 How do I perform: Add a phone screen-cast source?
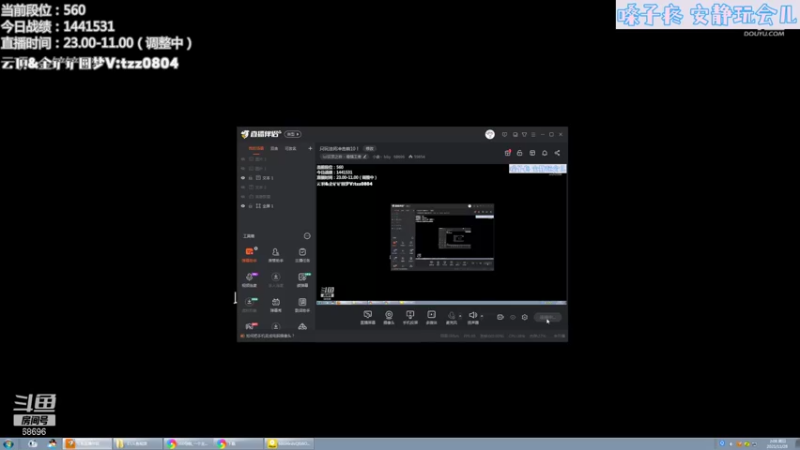pyautogui.click(x=410, y=317)
